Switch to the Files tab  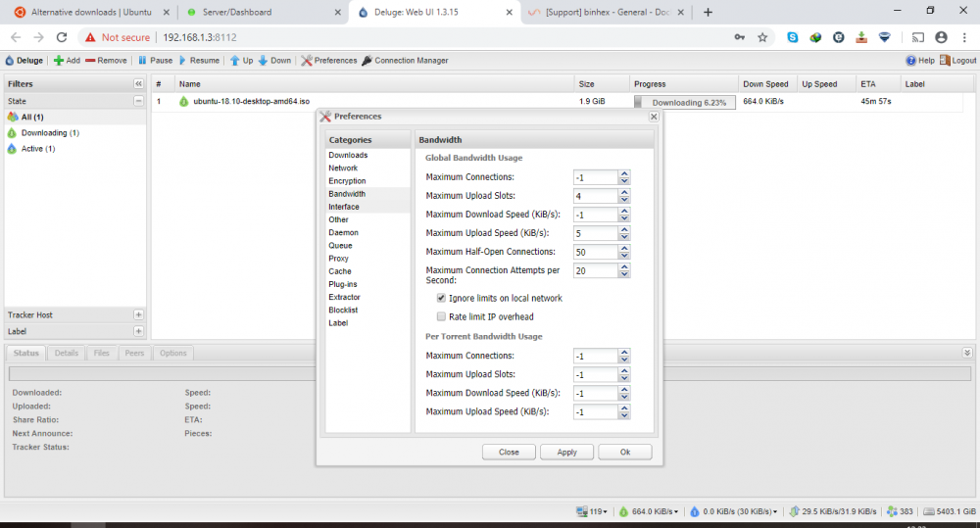point(101,353)
